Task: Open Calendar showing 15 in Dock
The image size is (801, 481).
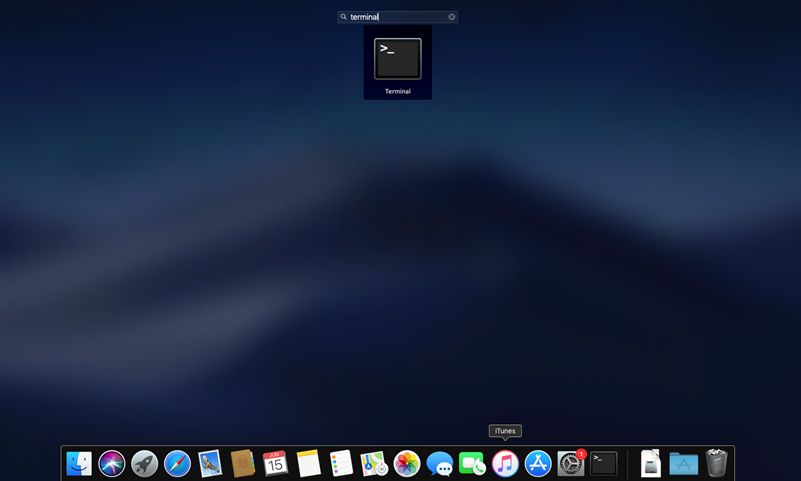Action: (x=275, y=464)
